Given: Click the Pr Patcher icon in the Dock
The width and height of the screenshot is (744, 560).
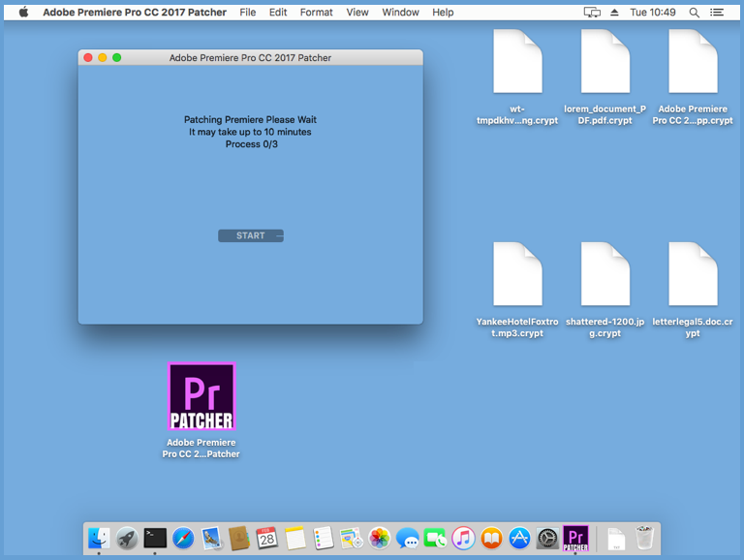Looking at the screenshot, I should [x=575, y=538].
